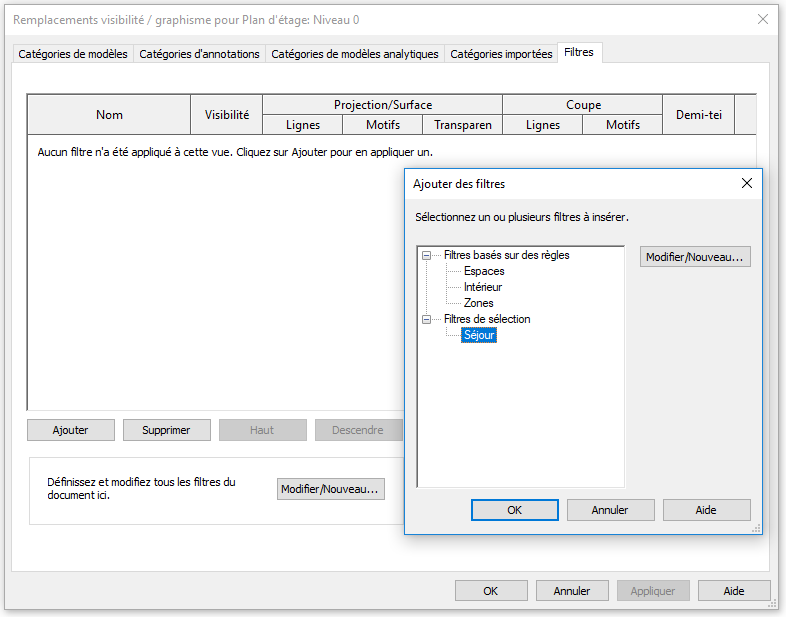Select the Séjour selection filter
Viewport: 786px width, 617px height.
[x=479, y=336]
